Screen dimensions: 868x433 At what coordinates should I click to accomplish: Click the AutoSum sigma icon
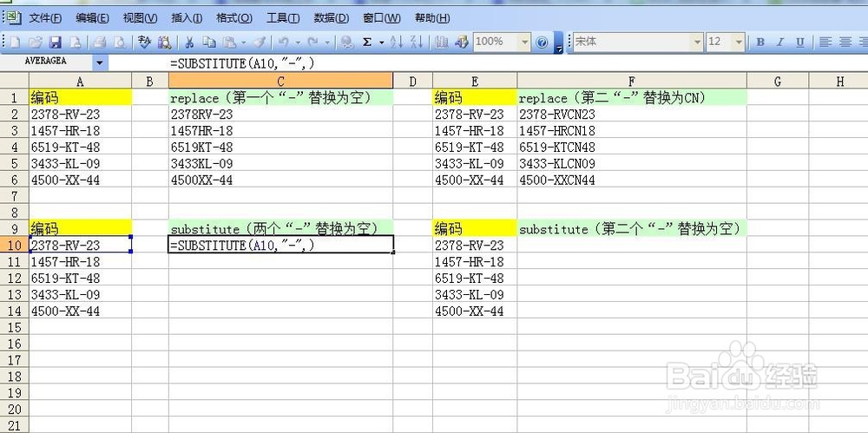367,42
